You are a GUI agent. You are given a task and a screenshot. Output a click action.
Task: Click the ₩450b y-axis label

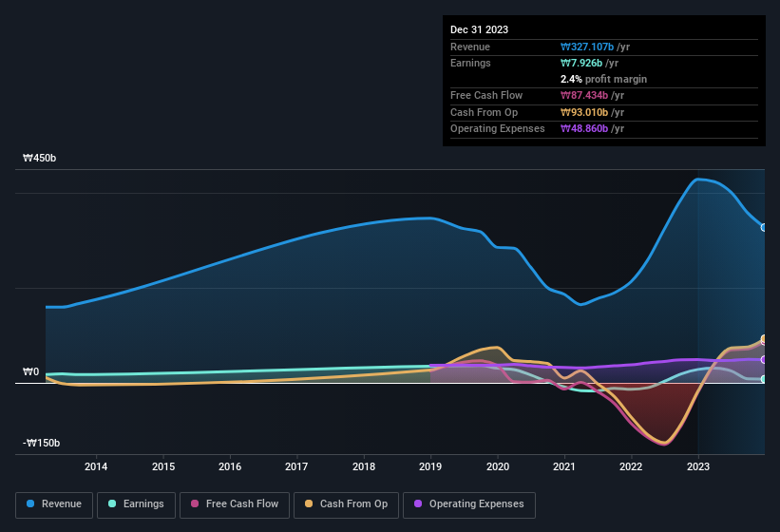(40, 159)
